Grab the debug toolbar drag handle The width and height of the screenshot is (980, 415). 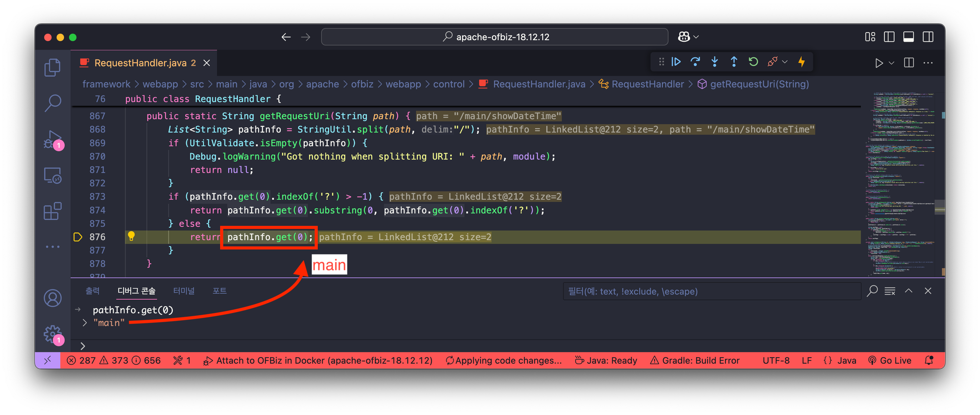click(661, 62)
